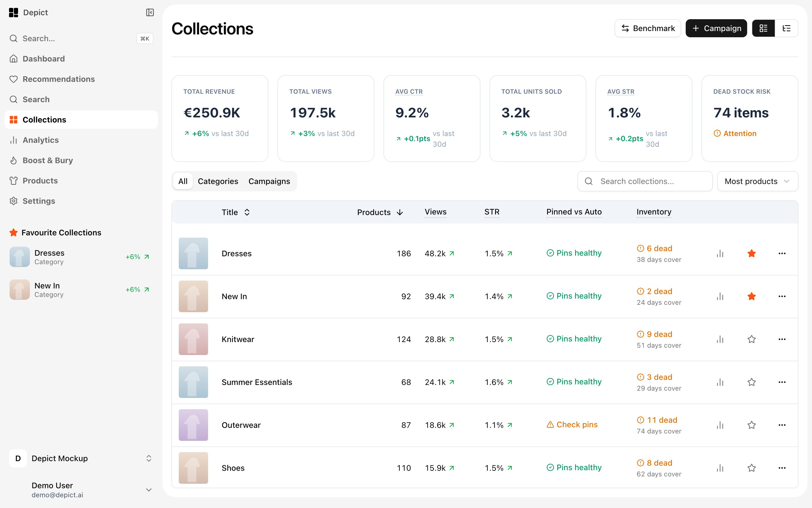Open the Most products sort dropdown
Viewport: 812px width, 508px height.
pos(758,181)
